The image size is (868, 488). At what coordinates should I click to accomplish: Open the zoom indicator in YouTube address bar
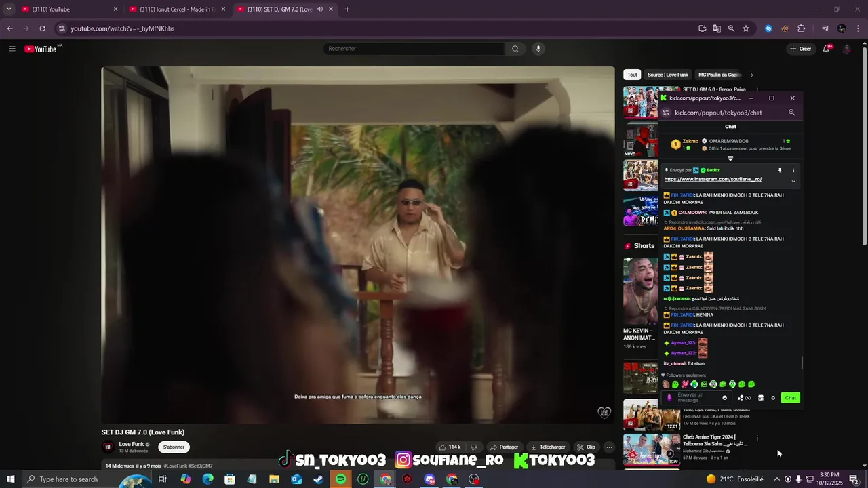pyautogui.click(x=731, y=28)
